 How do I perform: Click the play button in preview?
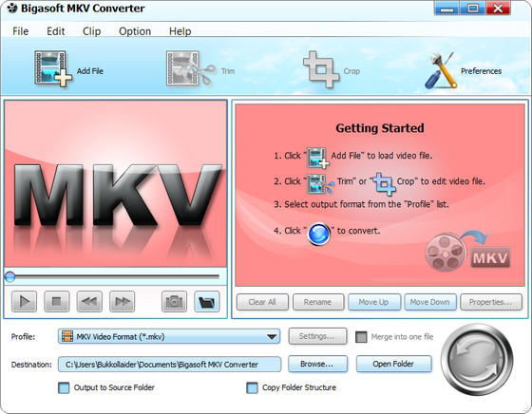click(x=24, y=301)
